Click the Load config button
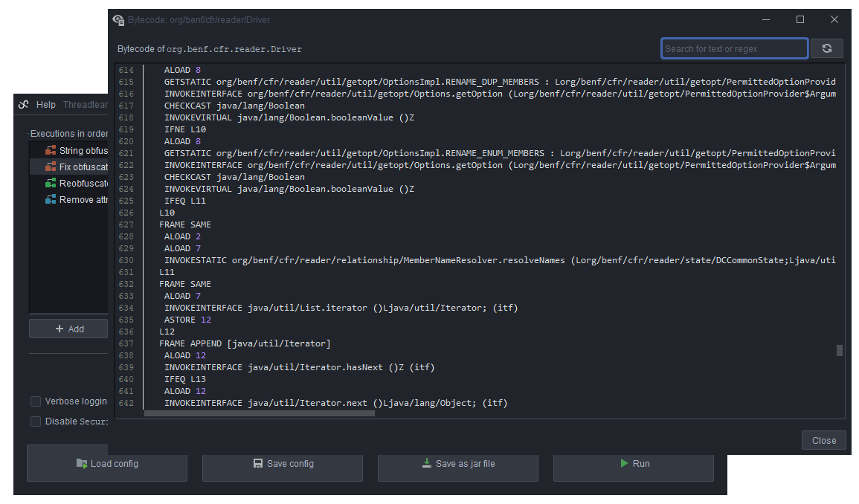859x504 pixels. pos(106,462)
